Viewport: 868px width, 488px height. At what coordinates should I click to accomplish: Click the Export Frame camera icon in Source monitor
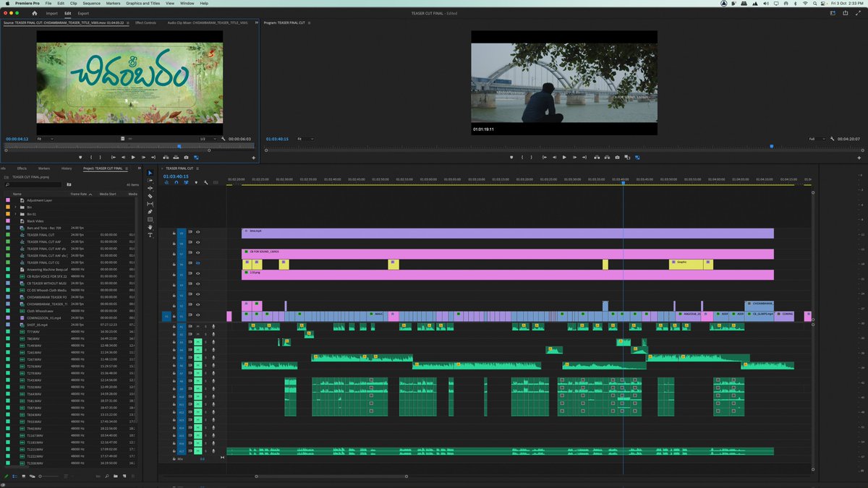point(185,157)
